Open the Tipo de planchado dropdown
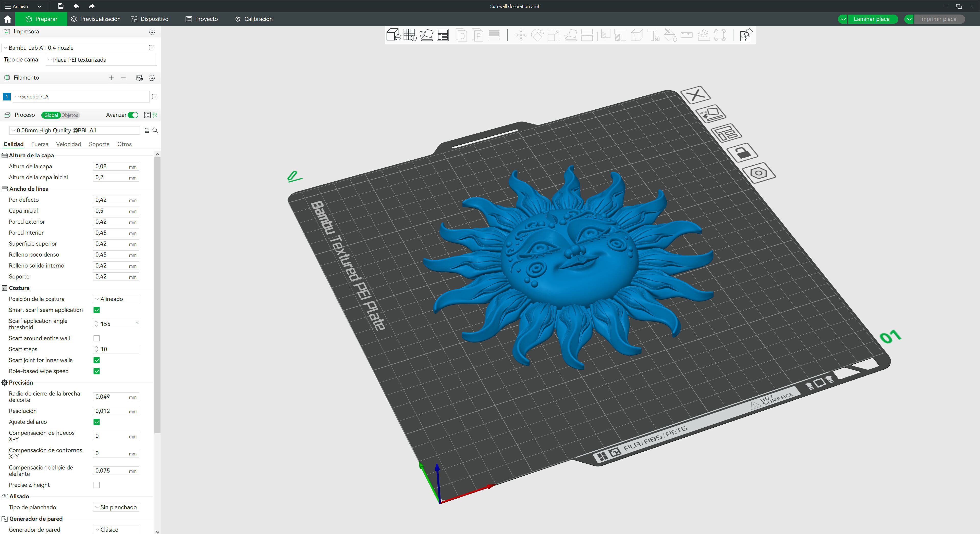 [x=116, y=507]
